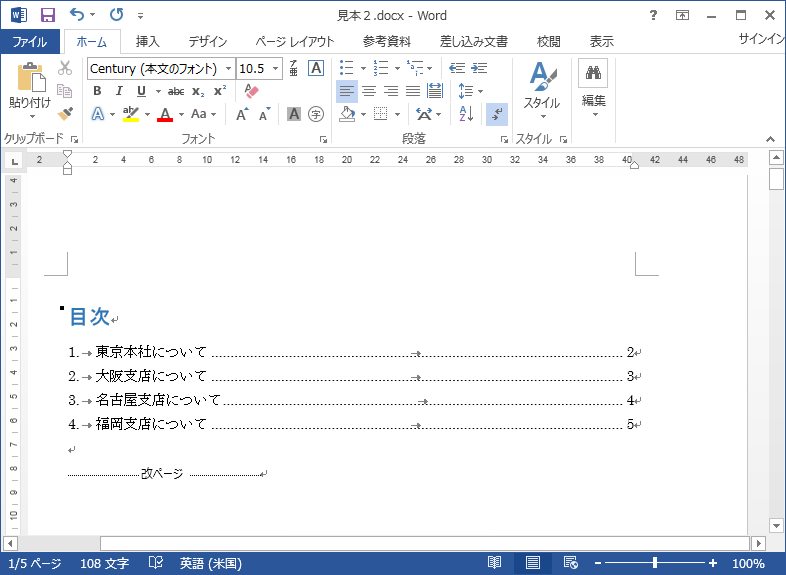Toggle show/hide paragraph marks button
786x575 pixels.
coord(496,114)
